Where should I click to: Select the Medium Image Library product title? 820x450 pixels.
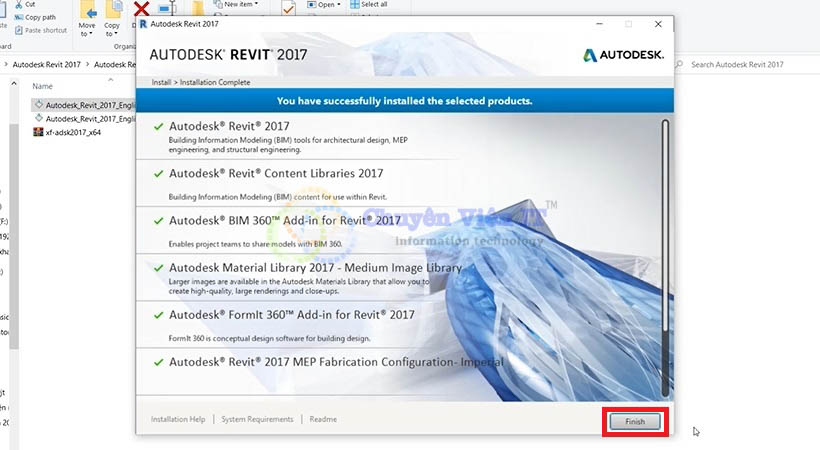pos(315,267)
